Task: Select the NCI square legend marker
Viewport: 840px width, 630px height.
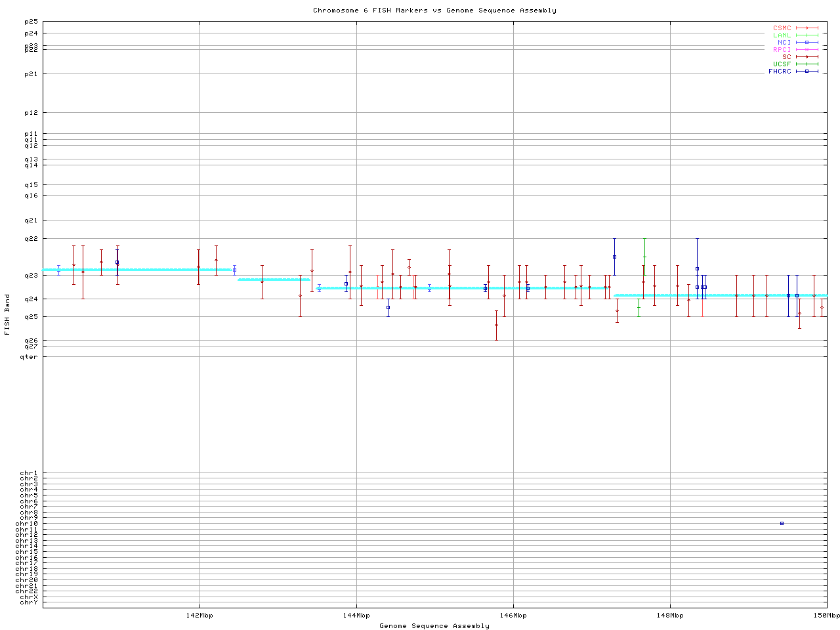Action: [x=807, y=43]
